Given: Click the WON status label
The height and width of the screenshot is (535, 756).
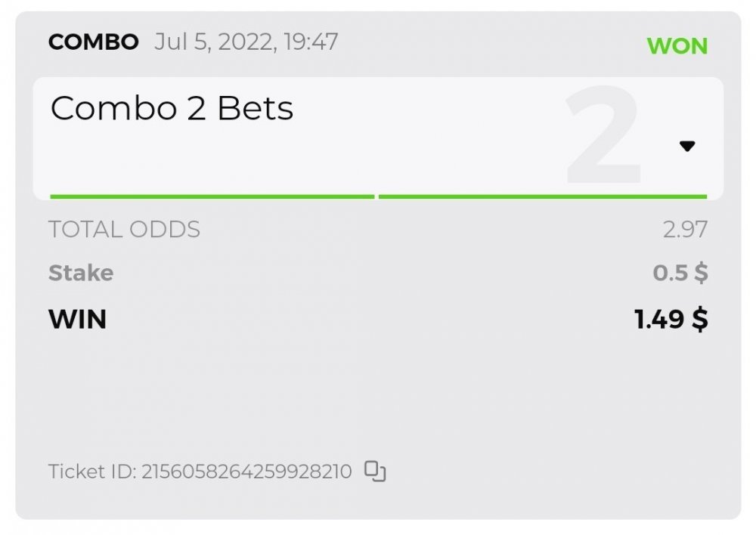Looking at the screenshot, I should (x=677, y=46).
